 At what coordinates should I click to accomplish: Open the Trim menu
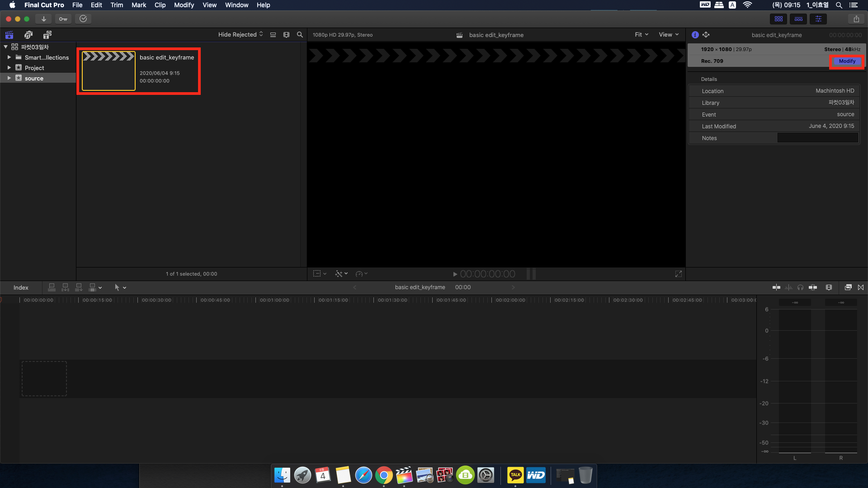point(117,5)
